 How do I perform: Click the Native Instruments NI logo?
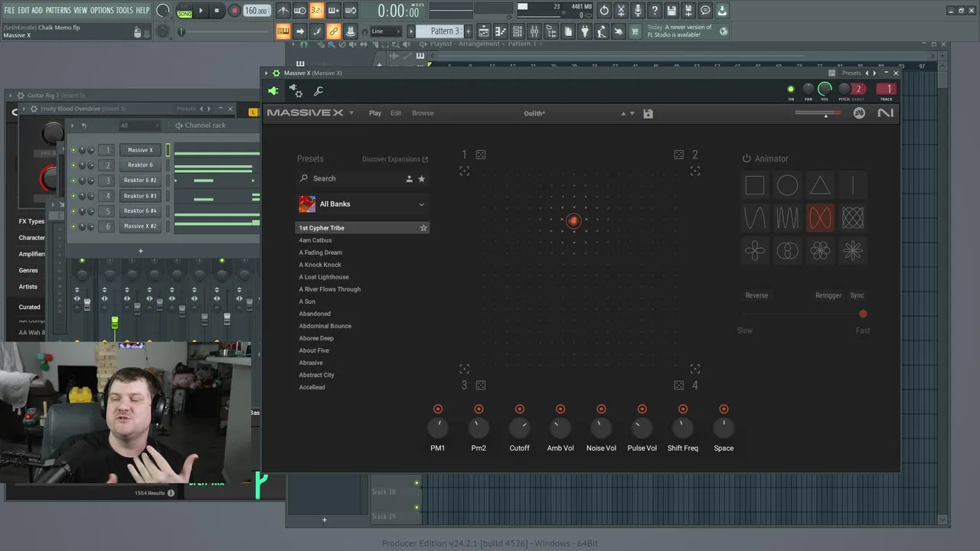pyautogui.click(x=885, y=113)
